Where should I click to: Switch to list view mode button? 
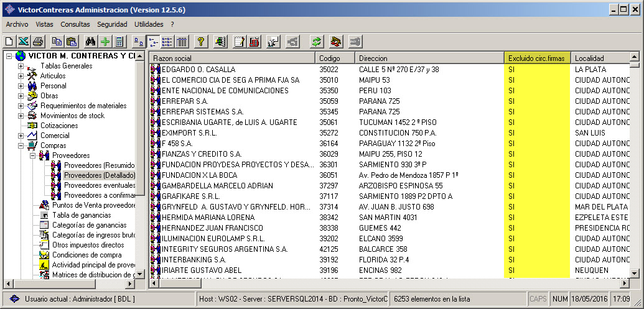click(167, 42)
